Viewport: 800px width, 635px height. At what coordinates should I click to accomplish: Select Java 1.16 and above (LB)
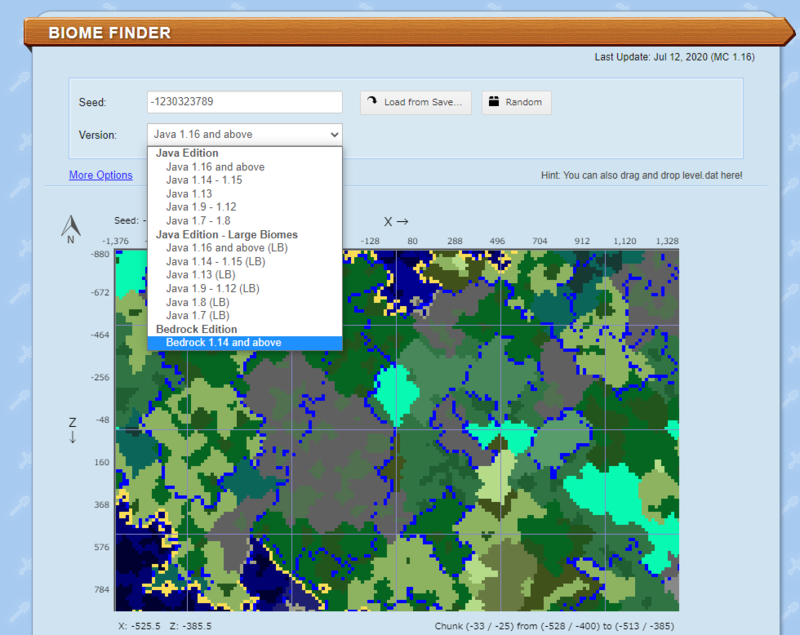pos(245,248)
